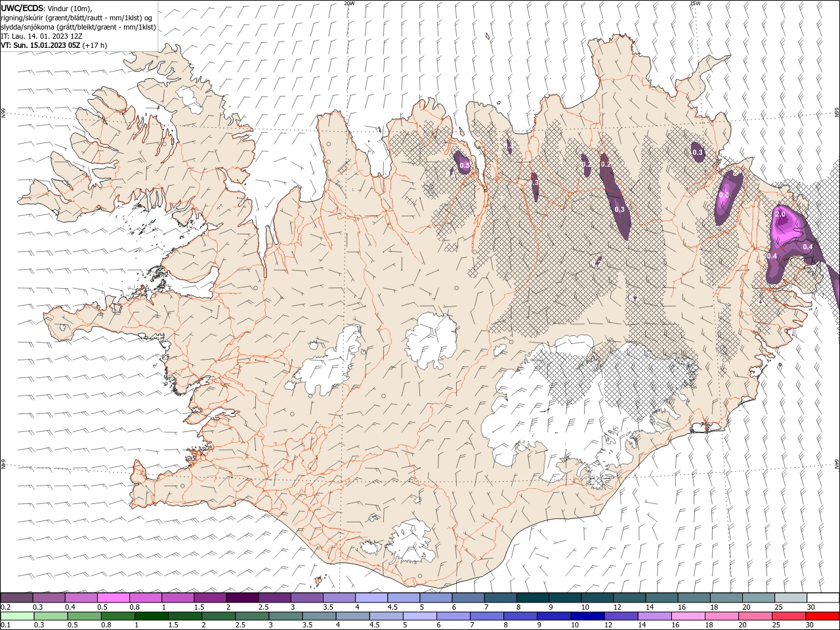Select upper legend swatch between 4 and 4.5

pos(371,597)
